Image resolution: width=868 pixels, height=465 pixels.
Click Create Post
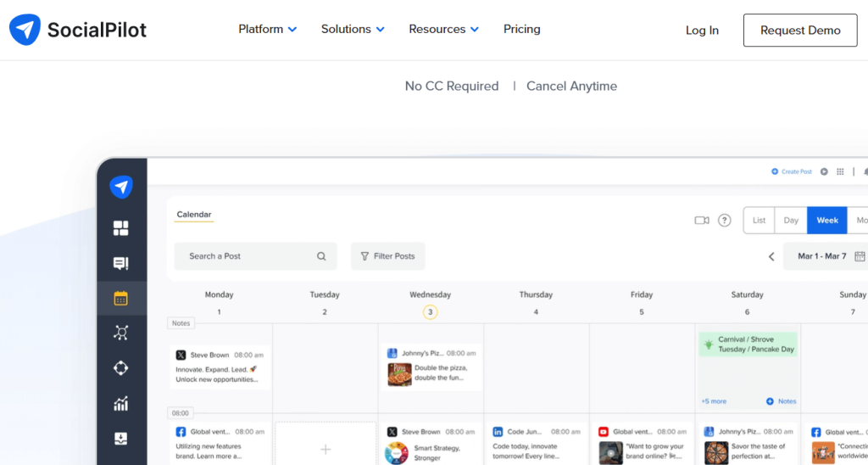[792, 171]
